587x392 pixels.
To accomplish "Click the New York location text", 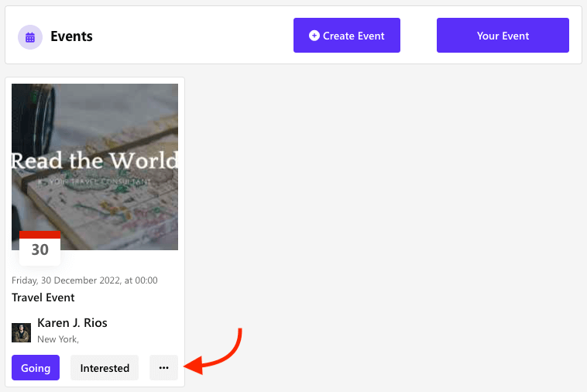I will pyautogui.click(x=58, y=339).
